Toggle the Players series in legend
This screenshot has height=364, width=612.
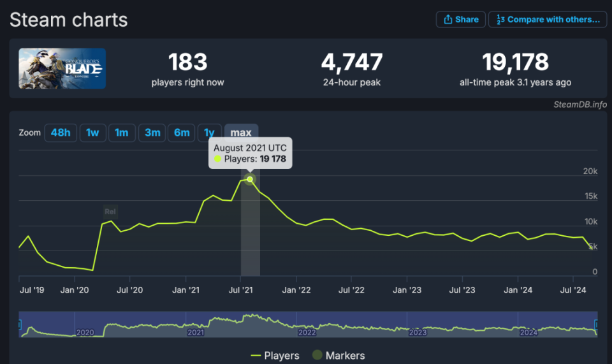click(275, 356)
